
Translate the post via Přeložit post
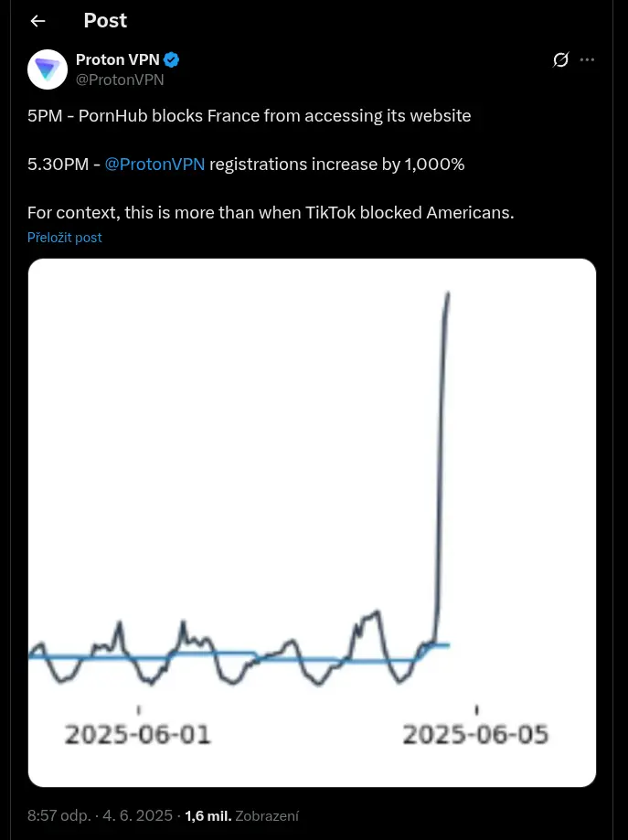pos(64,238)
